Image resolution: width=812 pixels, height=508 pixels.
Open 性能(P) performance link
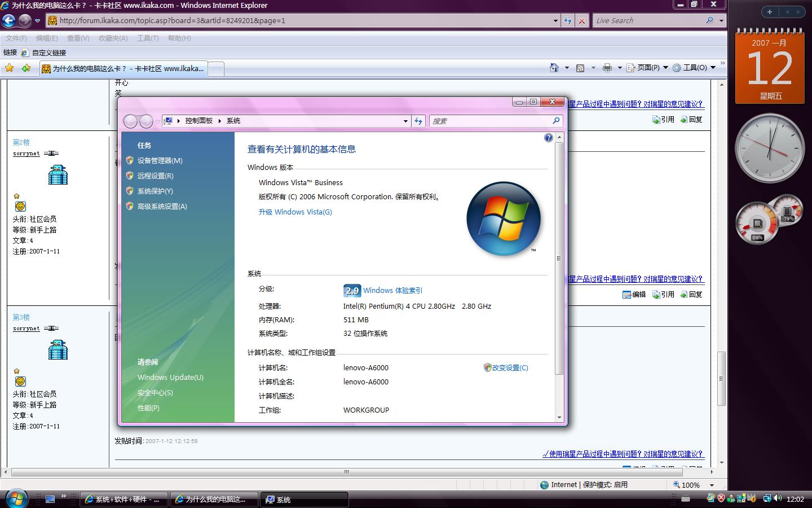(148, 408)
